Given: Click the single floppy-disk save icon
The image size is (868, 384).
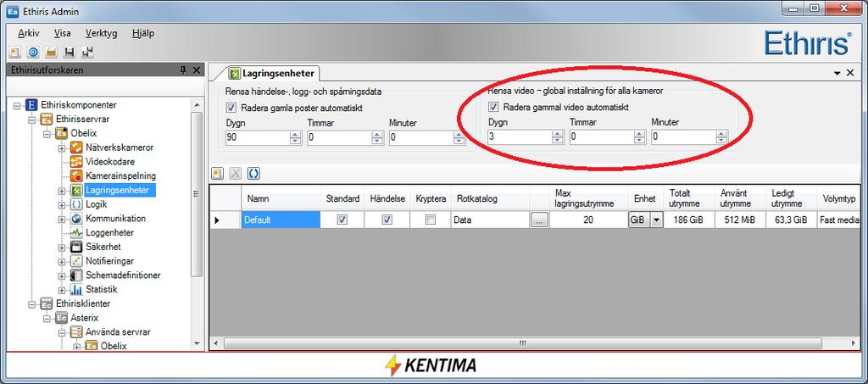Looking at the screenshot, I should click(x=70, y=53).
